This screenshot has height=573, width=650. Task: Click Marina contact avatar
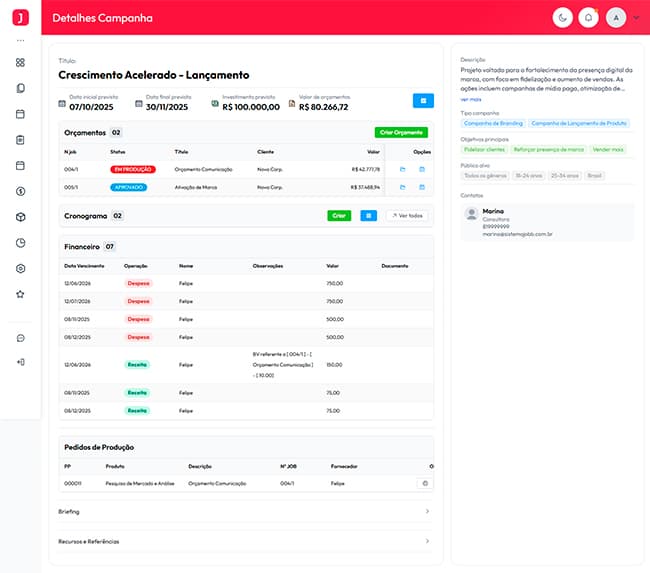tap(471, 214)
